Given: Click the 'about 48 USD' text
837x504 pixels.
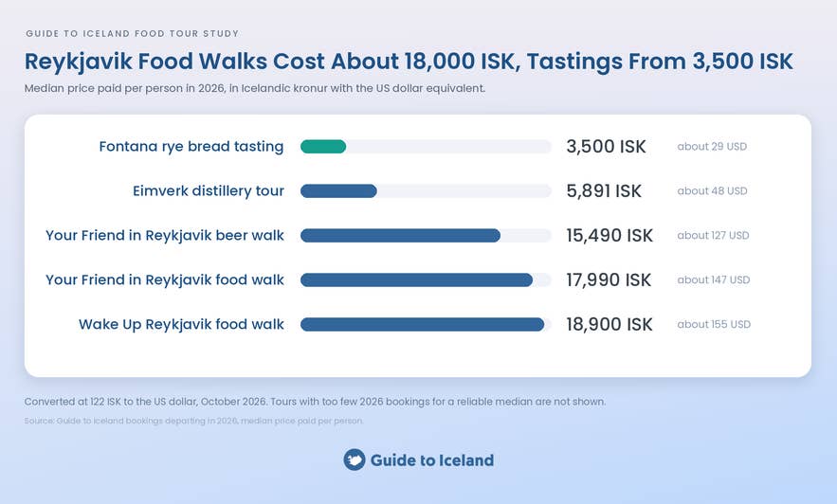Looking at the screenshot, I should pos(712,191).
